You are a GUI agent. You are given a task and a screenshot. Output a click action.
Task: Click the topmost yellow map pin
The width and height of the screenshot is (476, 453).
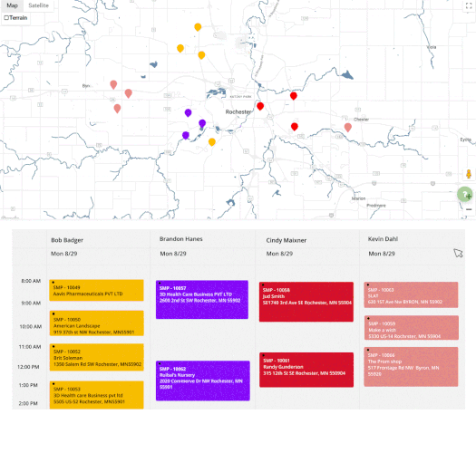(x=198, y=27)
